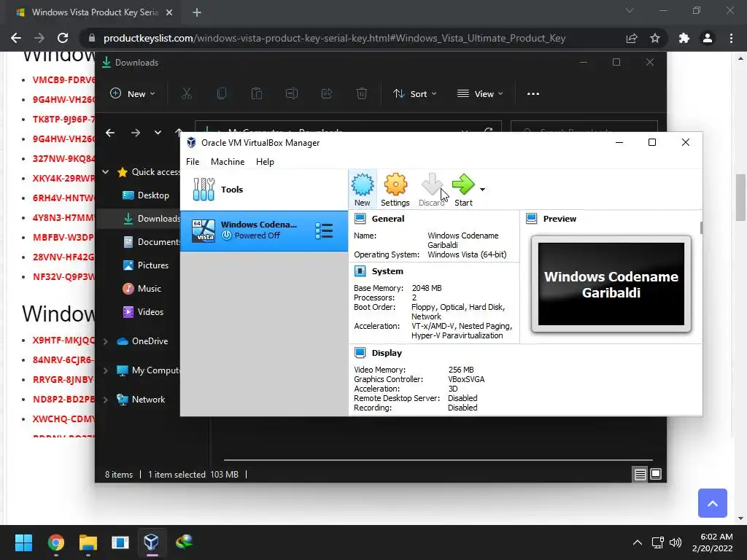Click the Share icon in Downloads toolbar
The height and width of the screenshot is (560, 747).
coord(327,94)
